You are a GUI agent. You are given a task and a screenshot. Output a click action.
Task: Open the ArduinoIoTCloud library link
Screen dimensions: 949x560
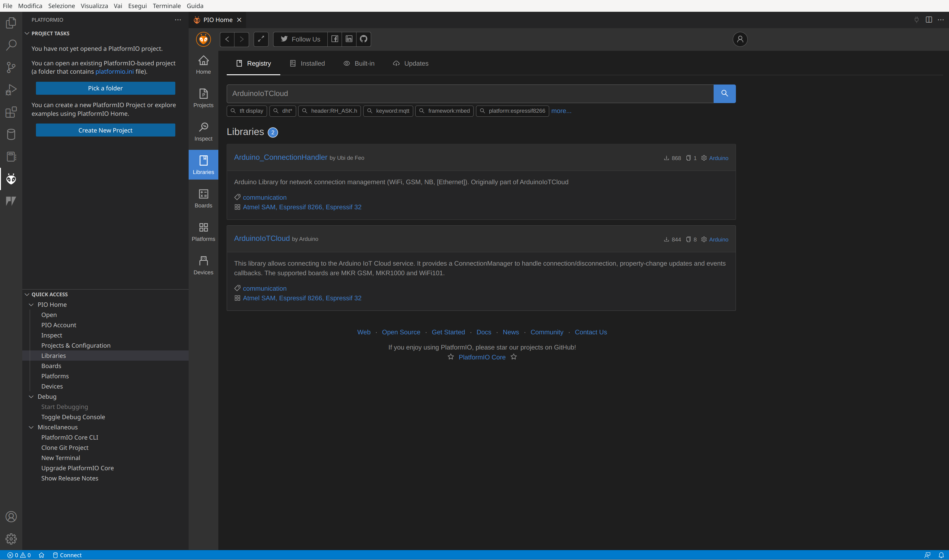pyautogui.click(x=262, y=238)
